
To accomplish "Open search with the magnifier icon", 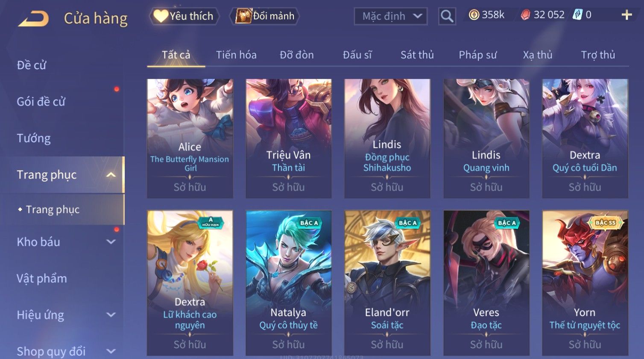I will (447, 16).
